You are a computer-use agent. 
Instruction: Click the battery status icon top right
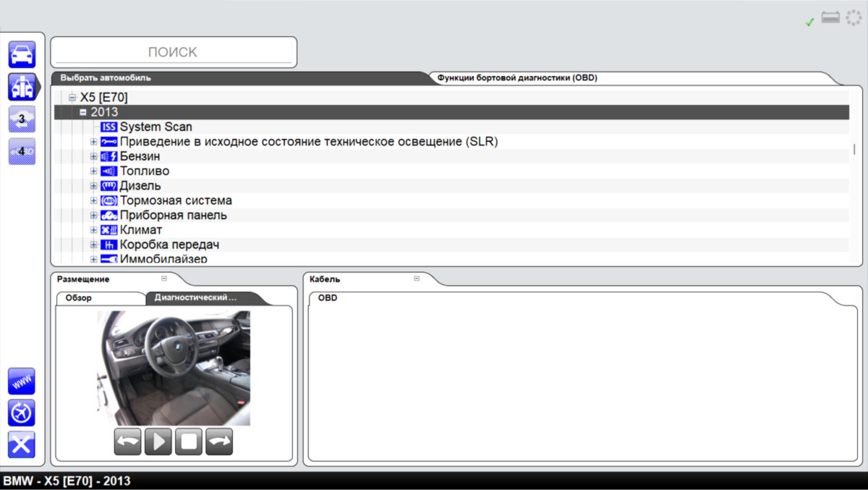tap(830, 18)
